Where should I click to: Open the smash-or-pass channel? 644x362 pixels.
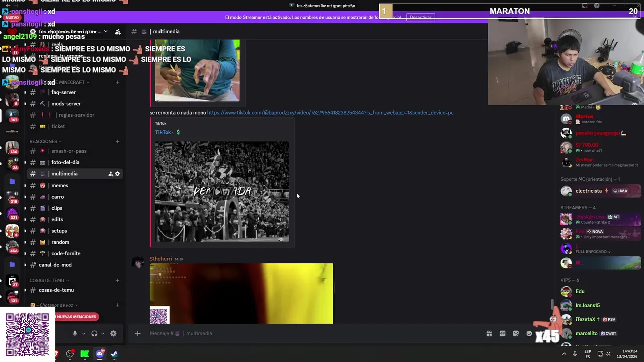(74, 151)
